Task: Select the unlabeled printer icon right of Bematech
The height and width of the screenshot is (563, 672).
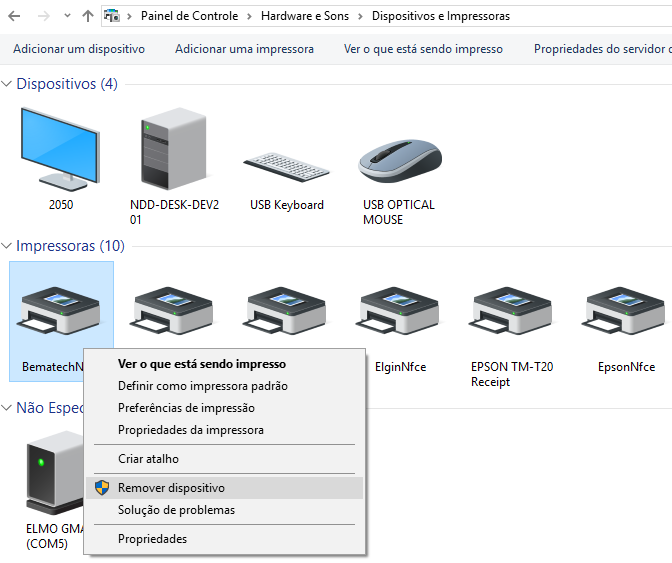Action: tap(171, 311)
